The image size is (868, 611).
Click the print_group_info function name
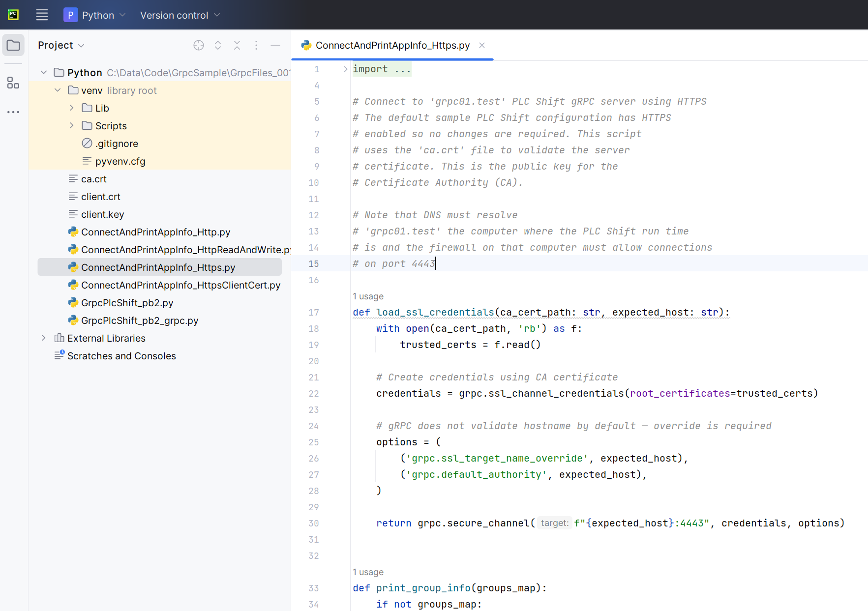[423, 588]
